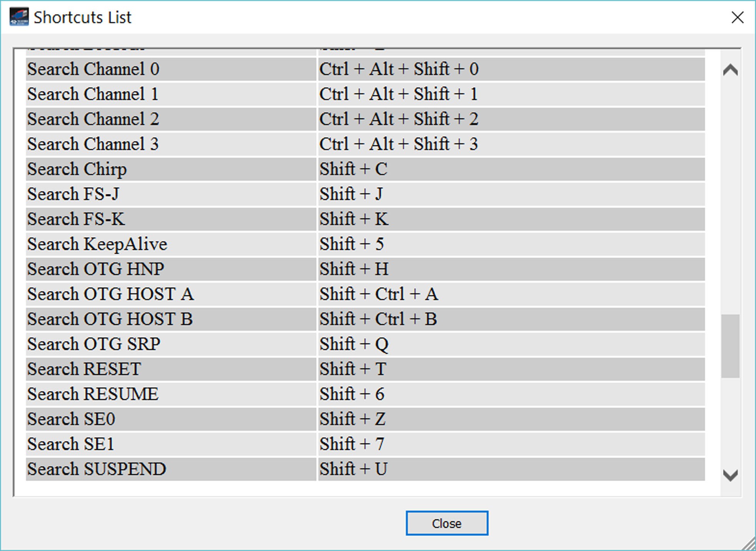This screenshot has height=551, width=756.
Task: Select the Search Channel 0 row
Action: click(x=365, y=69)
